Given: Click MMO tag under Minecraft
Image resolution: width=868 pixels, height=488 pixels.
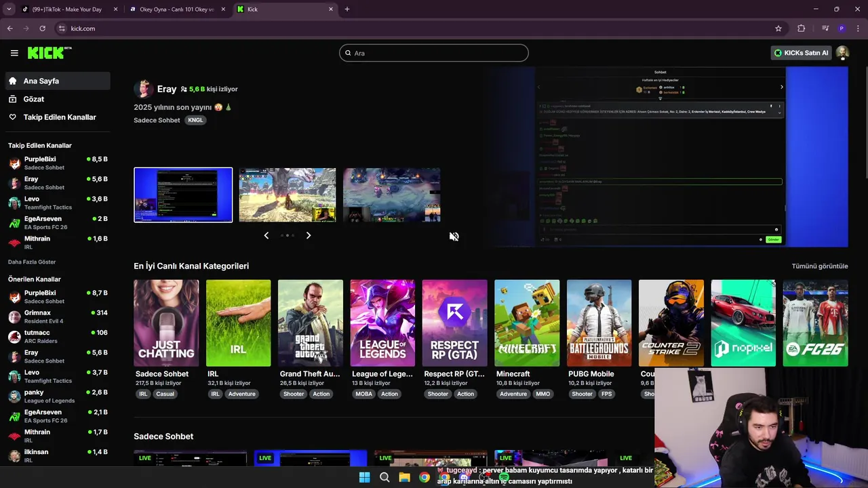Looking at the screenshot, I should tap(543, 394).
